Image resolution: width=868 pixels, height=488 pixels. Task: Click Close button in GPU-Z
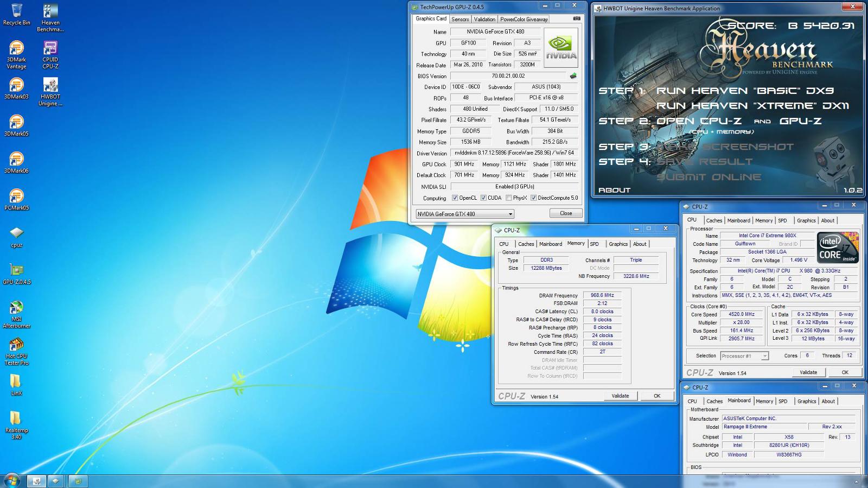click(x=566, y=213)
